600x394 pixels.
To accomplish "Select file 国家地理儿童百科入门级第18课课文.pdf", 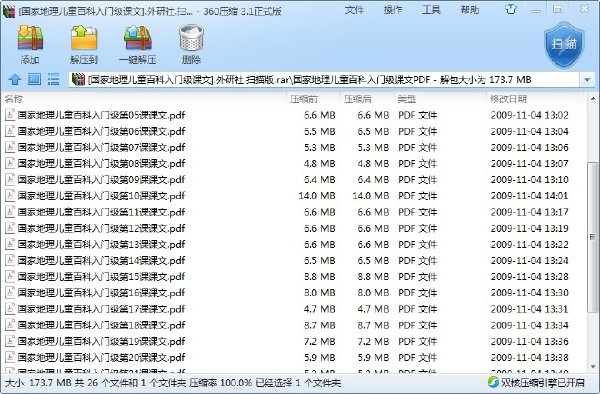I will click(101, 325).
